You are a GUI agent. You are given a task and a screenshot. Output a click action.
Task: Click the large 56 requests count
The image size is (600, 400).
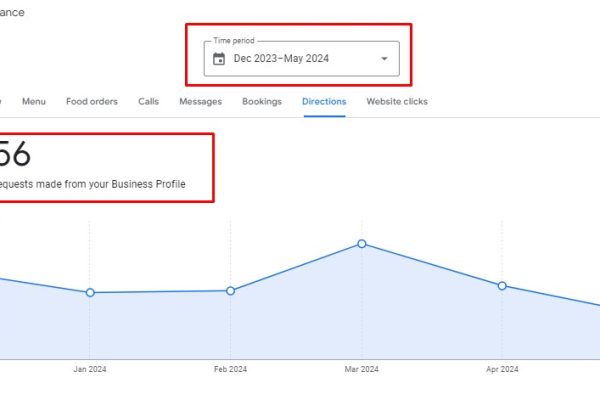coord(15,155)
